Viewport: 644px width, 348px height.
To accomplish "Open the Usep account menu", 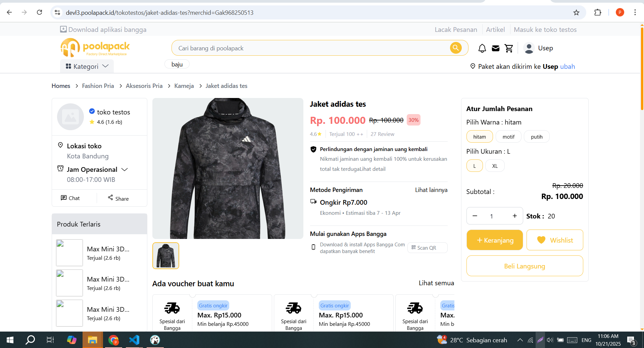I will (x=538, y=48).
